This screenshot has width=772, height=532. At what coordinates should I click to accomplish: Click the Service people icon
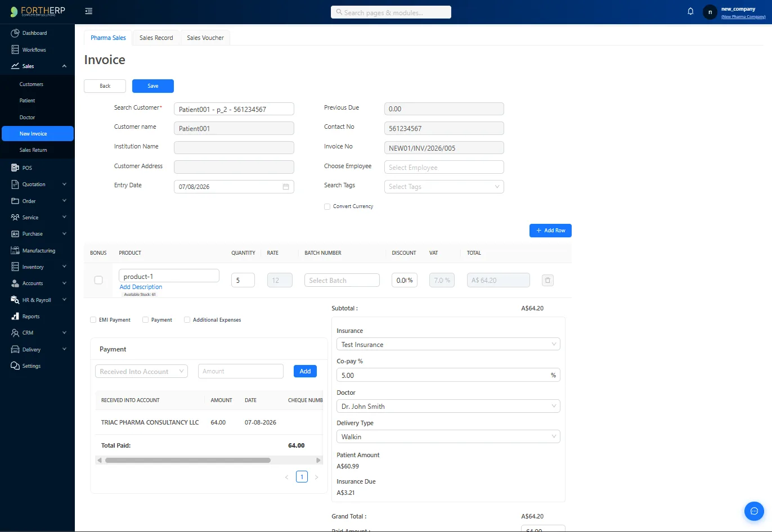(15, 217)
